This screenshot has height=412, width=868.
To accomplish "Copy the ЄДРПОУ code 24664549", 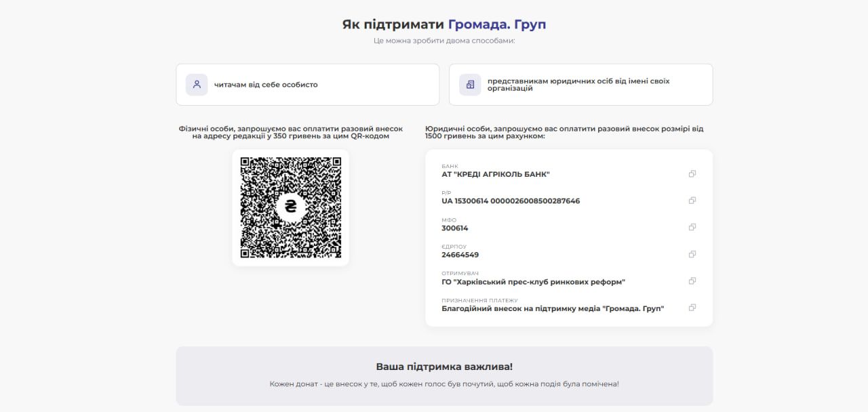I will point(692,254).
